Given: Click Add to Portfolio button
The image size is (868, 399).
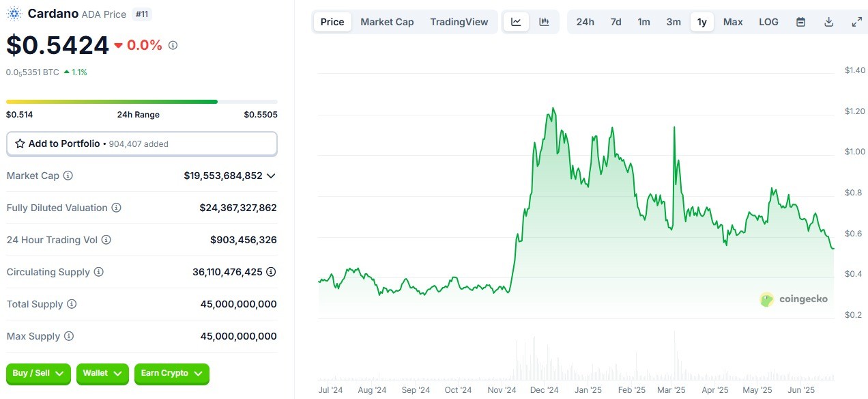Looking at the screenshot, I should [142, 144].
